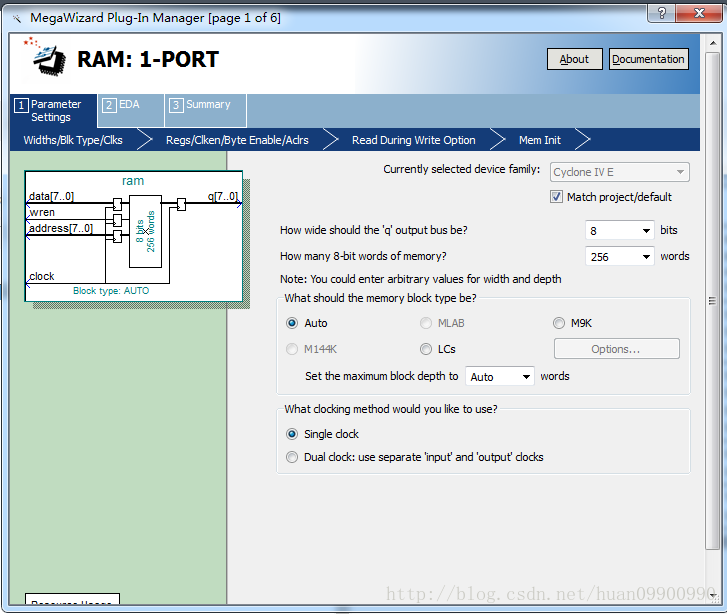This screenshot has height=614, width=727.
Task: Click the MegaWizard title bar wand icon
Action: coord(17,18)
